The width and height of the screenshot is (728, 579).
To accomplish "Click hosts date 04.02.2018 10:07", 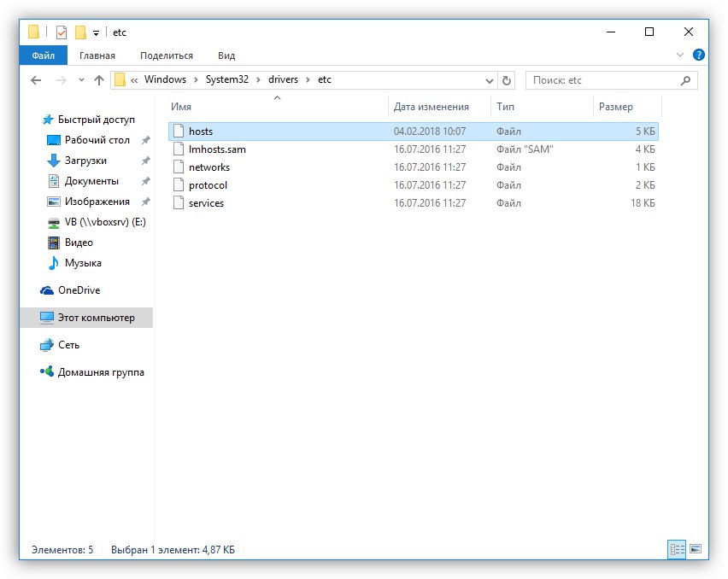I will point(430,132).
